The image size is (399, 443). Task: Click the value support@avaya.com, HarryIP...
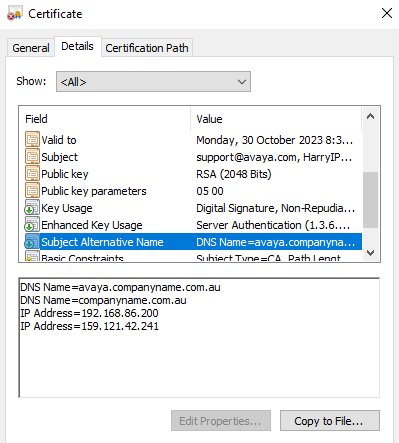(274, 157)
